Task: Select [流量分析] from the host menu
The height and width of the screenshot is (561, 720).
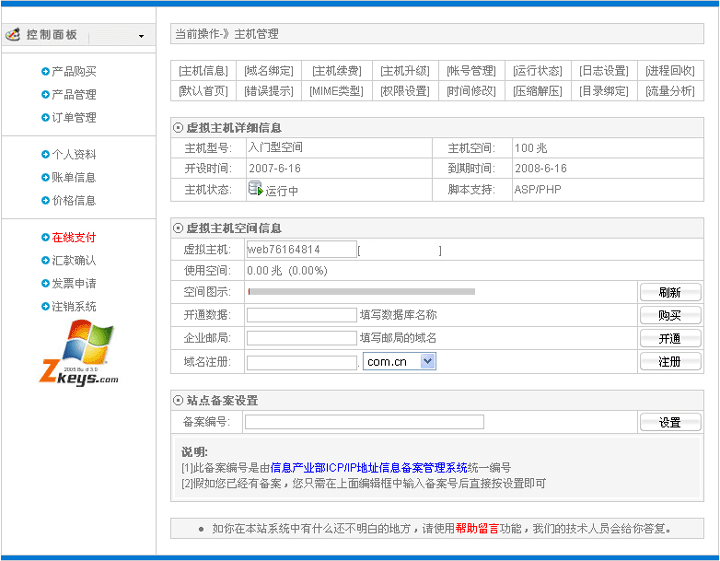Action: 670,91
